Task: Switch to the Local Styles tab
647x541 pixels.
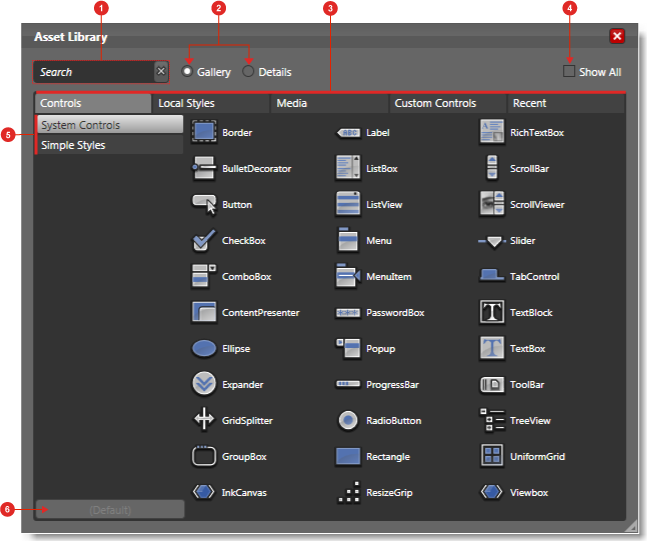Action: pyautogui.click(x=210, y=103)
